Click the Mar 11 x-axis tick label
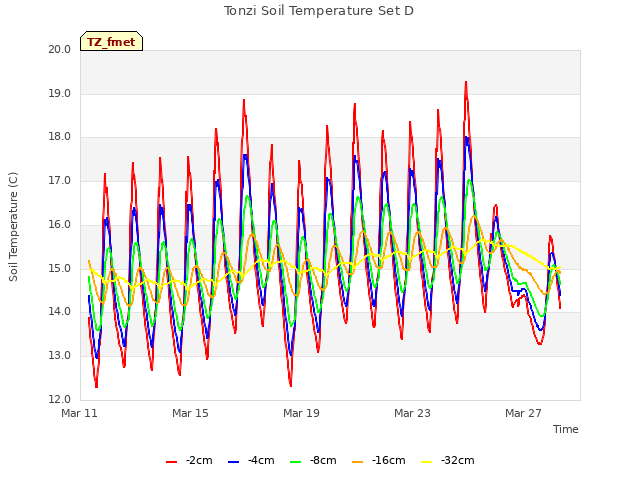640x480 pixels. [80, 413]
